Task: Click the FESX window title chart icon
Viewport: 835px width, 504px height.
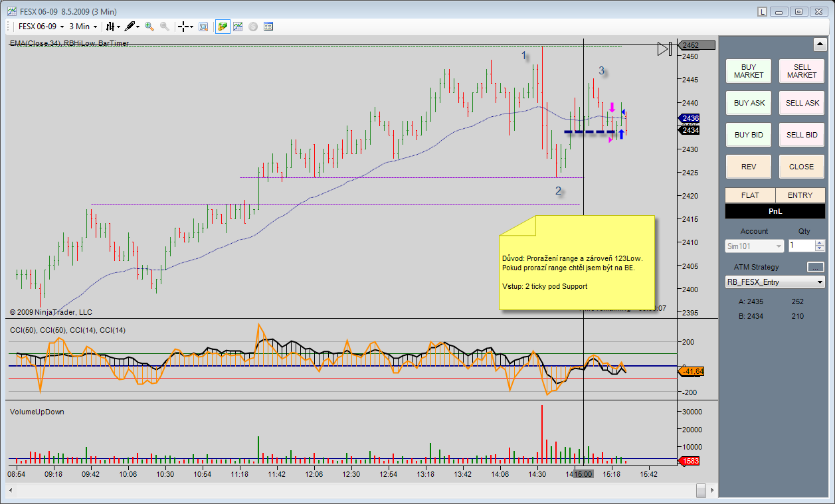Action: click(x=11, y=11)
